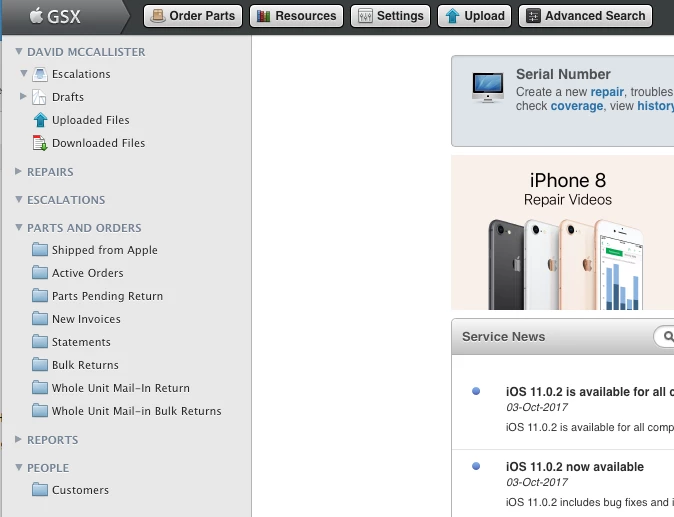Click the New Invoices folder icon
The height and width of the screenshot is (517, 674).
(40, 318)
